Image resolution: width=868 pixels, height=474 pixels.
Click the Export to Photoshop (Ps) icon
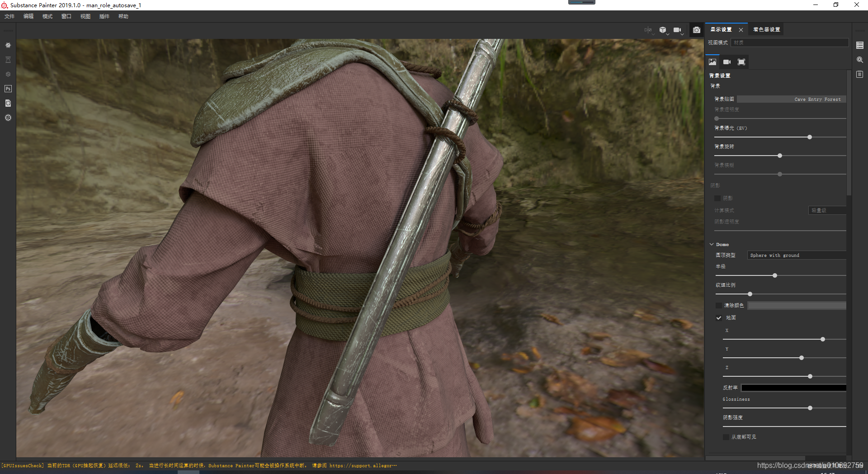click(8, 89)
